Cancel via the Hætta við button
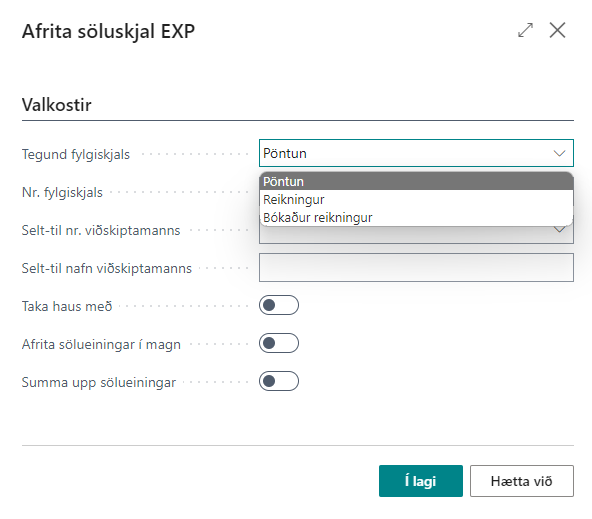The width and height of the screenshot is (592, 519). (x=521, y=481)
